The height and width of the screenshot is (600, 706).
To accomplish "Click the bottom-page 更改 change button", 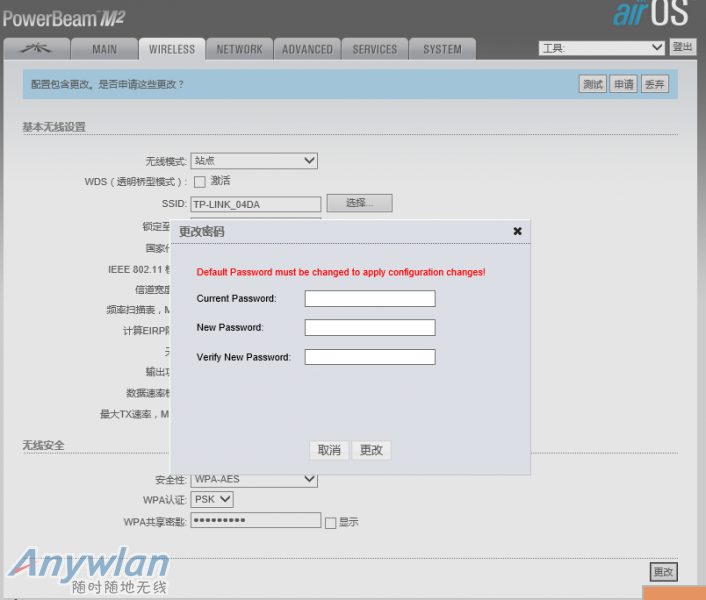I will (x=664, y=572).
